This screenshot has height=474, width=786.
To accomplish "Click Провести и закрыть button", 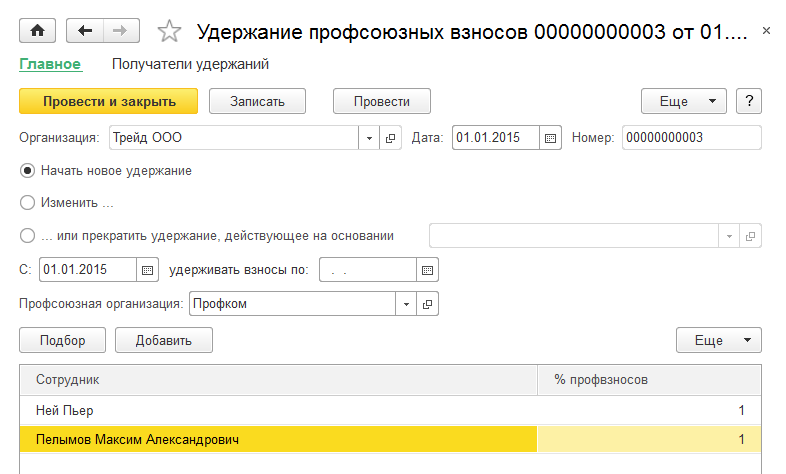I will click(108, 101).
